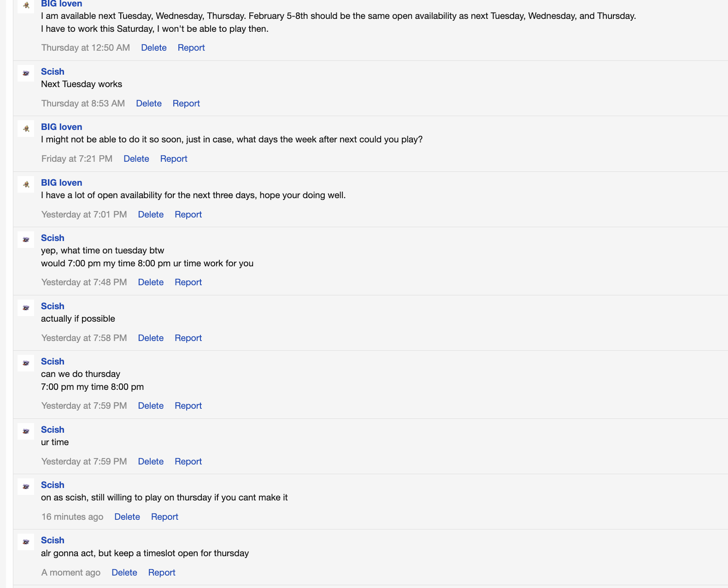Screen dimensions: 728x588
Task: Report the message posted Yesterday at 7:01 PM
Action: 188,215
